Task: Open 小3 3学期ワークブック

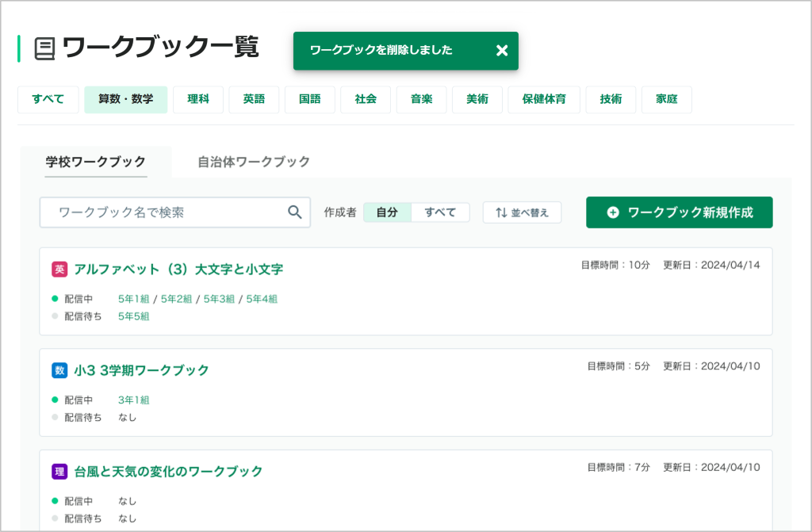Action: coord(141,370)
